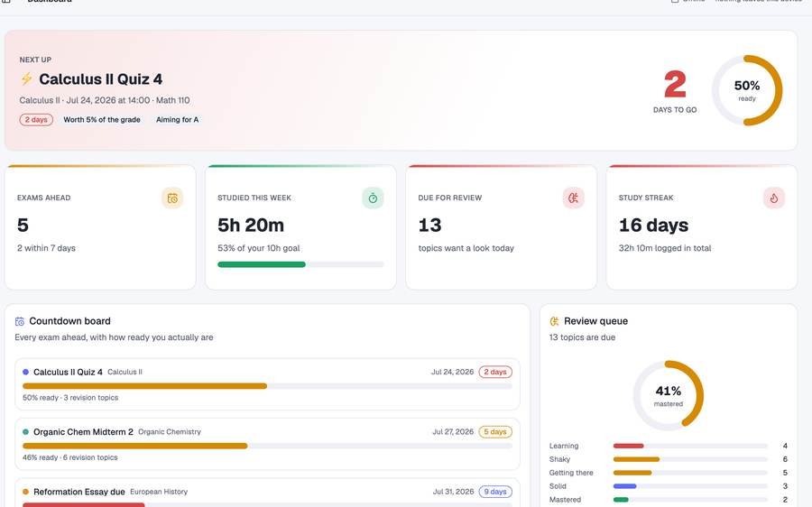Click the Jul 24, 2026 date in Countdown board

coord(452,372)
